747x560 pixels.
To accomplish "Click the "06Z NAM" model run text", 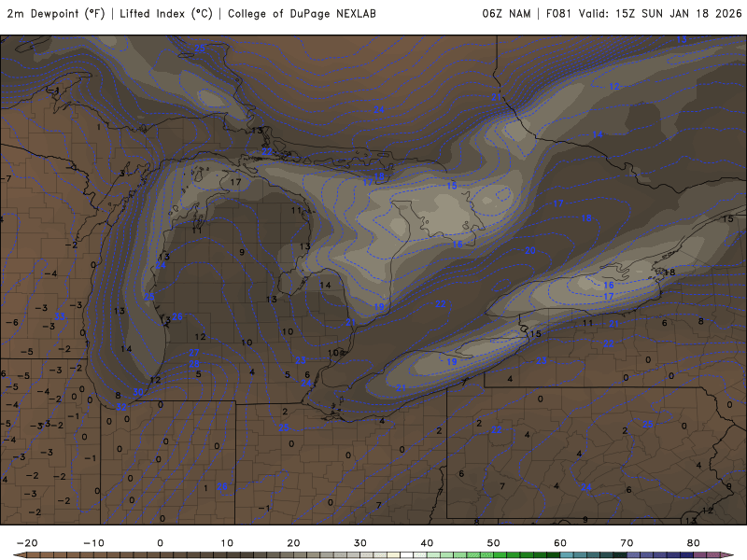I will 506,14.
